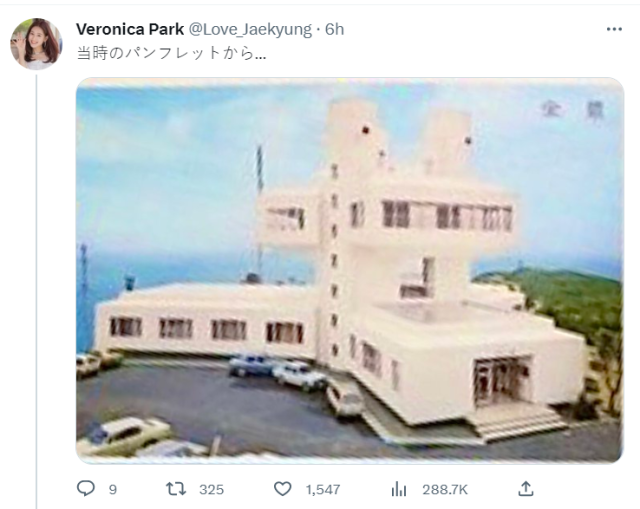Click the likes count 1,547
The width and height of the screenshot is (640, 509).
[x=323, y=489]
